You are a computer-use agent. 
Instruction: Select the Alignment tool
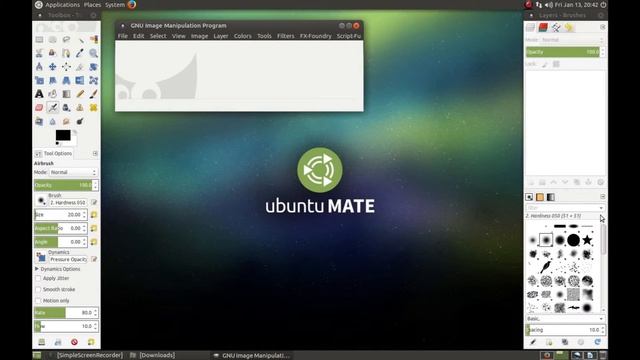pyautogui.click(x=66, y=67)
